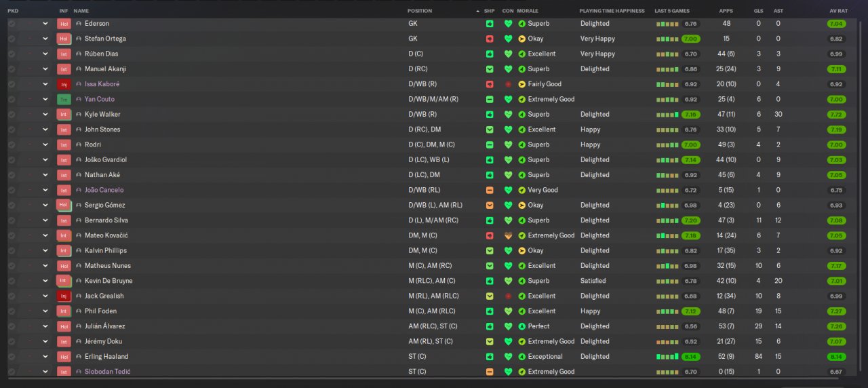
Task: Open the dropdown arrow on Rúben Dias's row
Action: click(x=45, y=54)
